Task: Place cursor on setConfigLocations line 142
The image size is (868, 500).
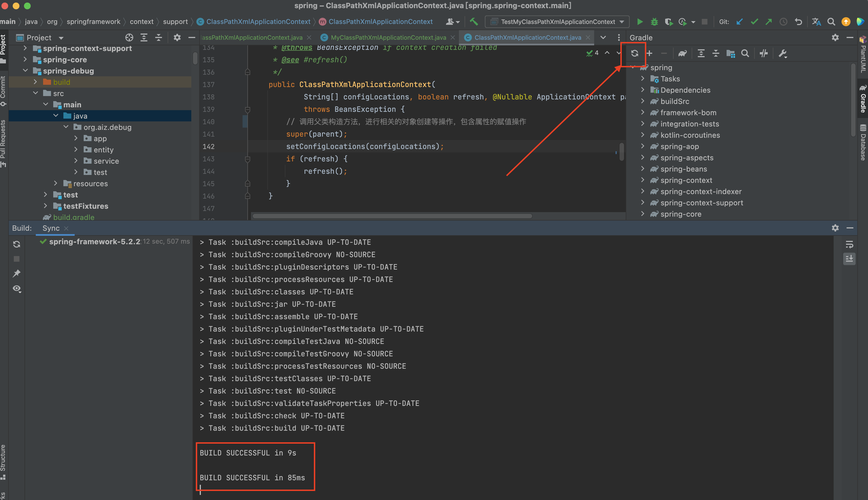Action: point(365,147)
